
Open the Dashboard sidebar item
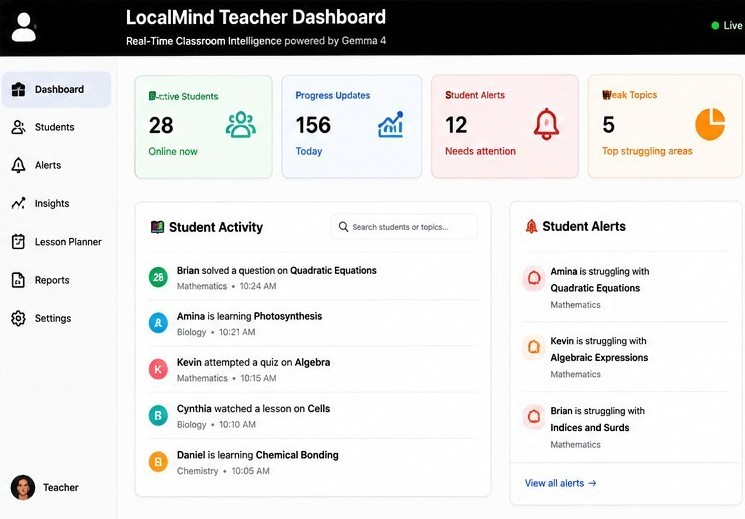[x=57, y=89]
